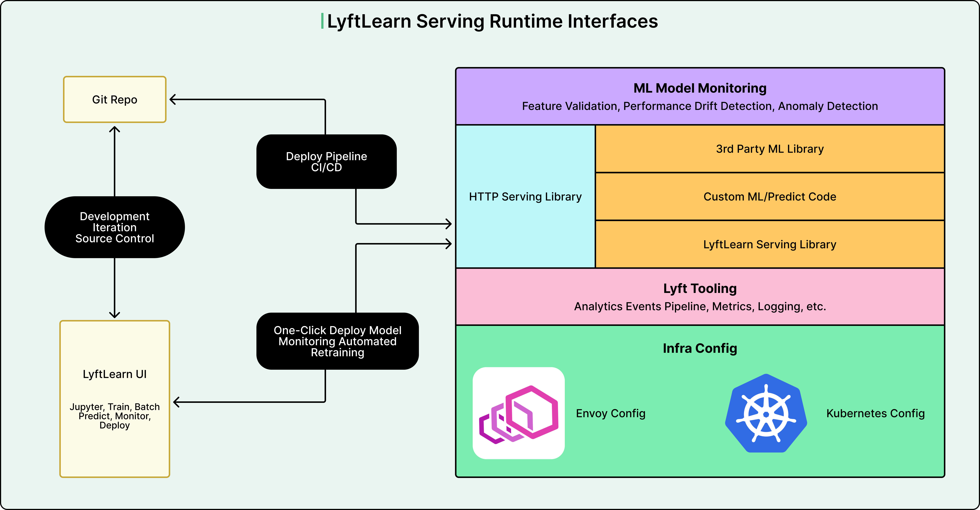The image size is (980, 510).
Task: Select the Git Repo box
Action: 115,100
